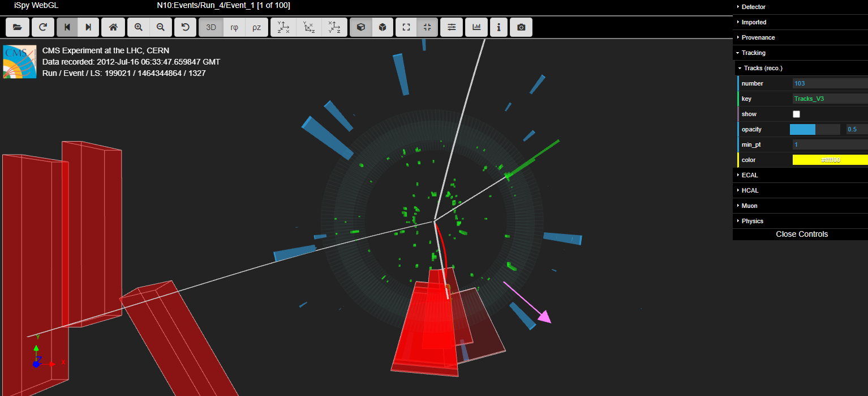This screenshot has width=868, height=396.
Task: Zoom out using magnifier minus icon
Action: [x=161, y=27]
